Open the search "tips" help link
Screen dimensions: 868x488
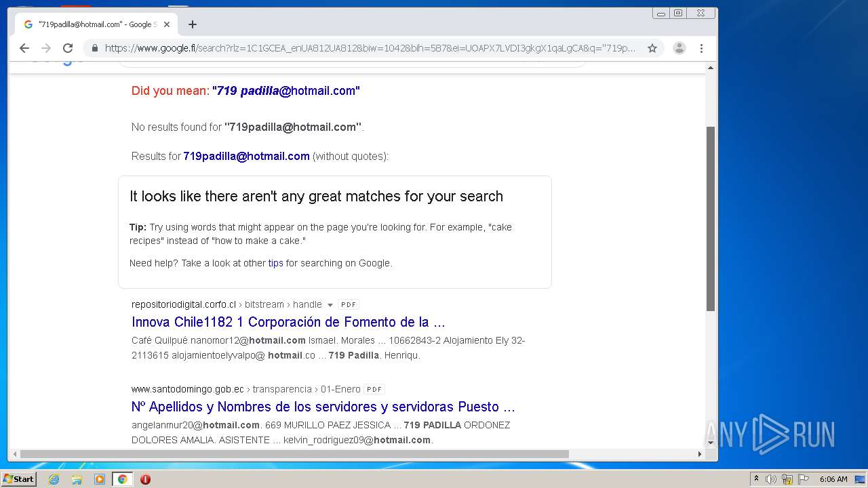pyautogui.click(x=275, y=263)
